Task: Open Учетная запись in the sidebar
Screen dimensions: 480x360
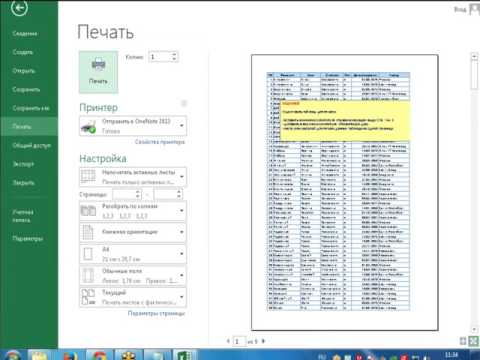Action: tap(23, 216)
